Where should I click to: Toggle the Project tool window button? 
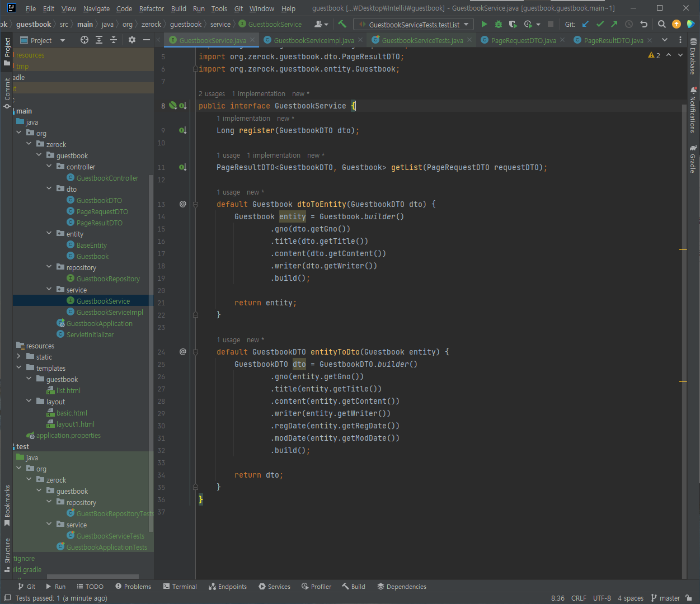click(7, 51)
